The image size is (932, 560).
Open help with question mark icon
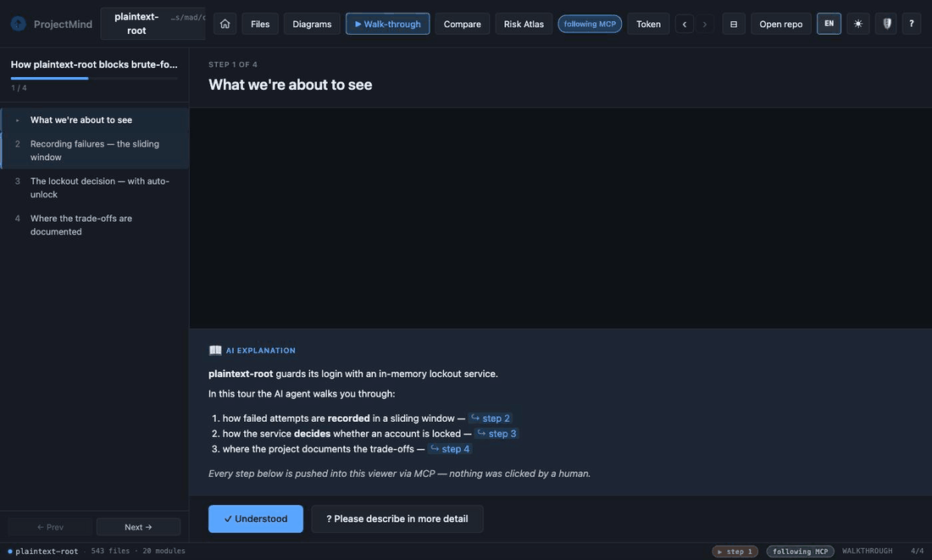tap(911, 24)
